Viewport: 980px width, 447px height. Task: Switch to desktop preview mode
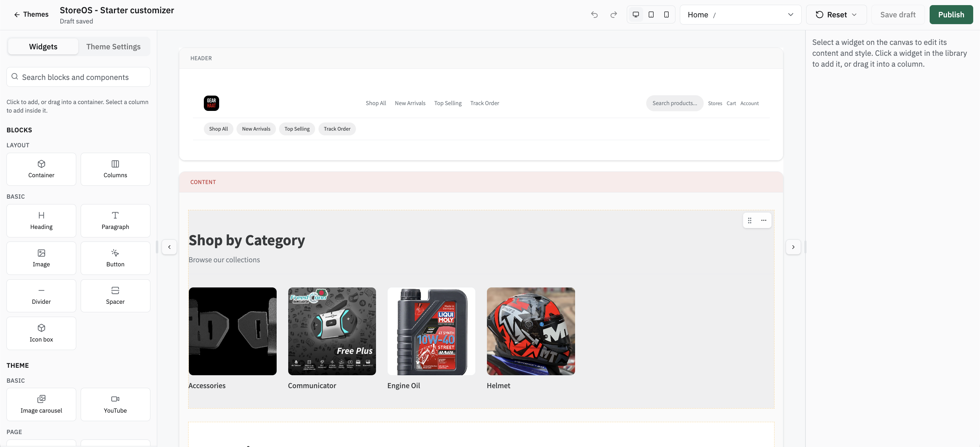coord(636,14)
